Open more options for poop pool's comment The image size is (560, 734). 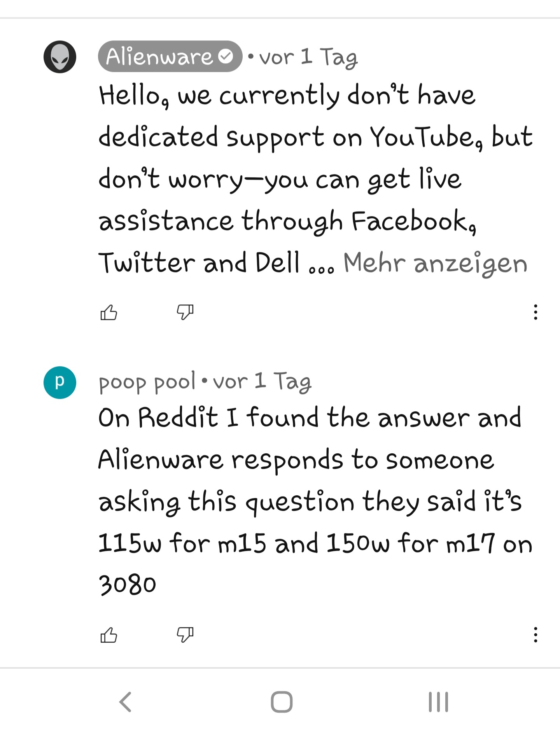535,635
